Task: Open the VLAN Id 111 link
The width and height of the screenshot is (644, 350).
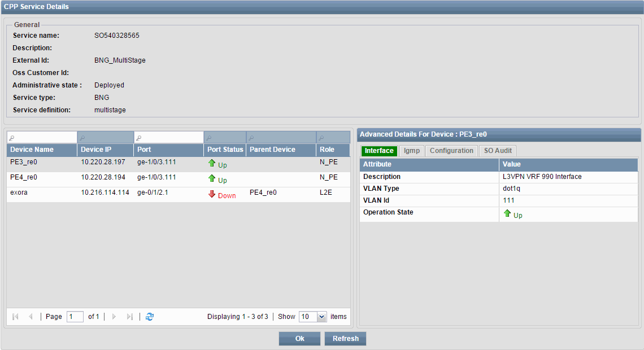Action: point(508,200)
